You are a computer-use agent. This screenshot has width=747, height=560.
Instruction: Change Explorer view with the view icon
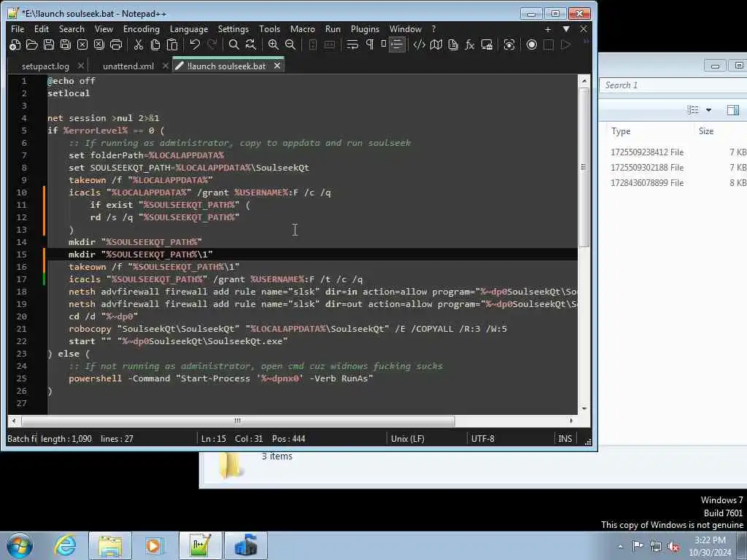coord(693,111)
